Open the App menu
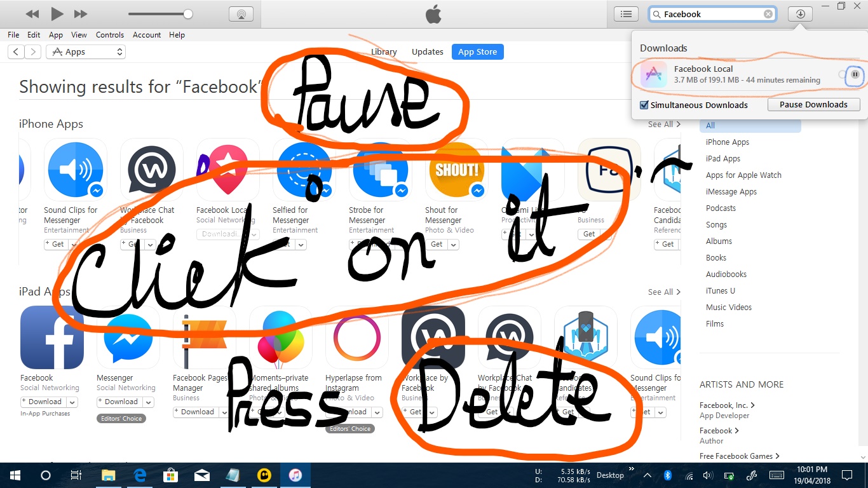This screenshot has width=868, height=488. (56, 35)
